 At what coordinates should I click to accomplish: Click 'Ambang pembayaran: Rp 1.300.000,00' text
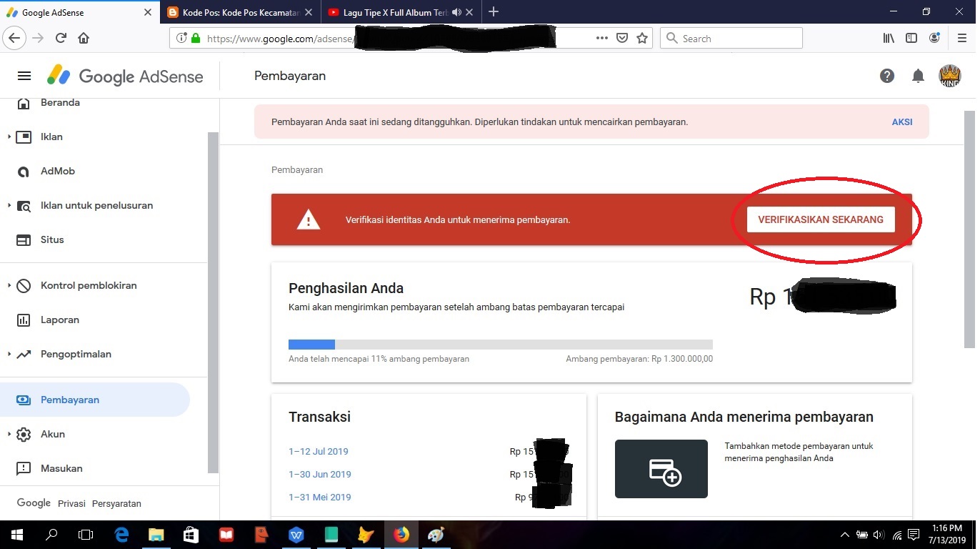[639, 359]
